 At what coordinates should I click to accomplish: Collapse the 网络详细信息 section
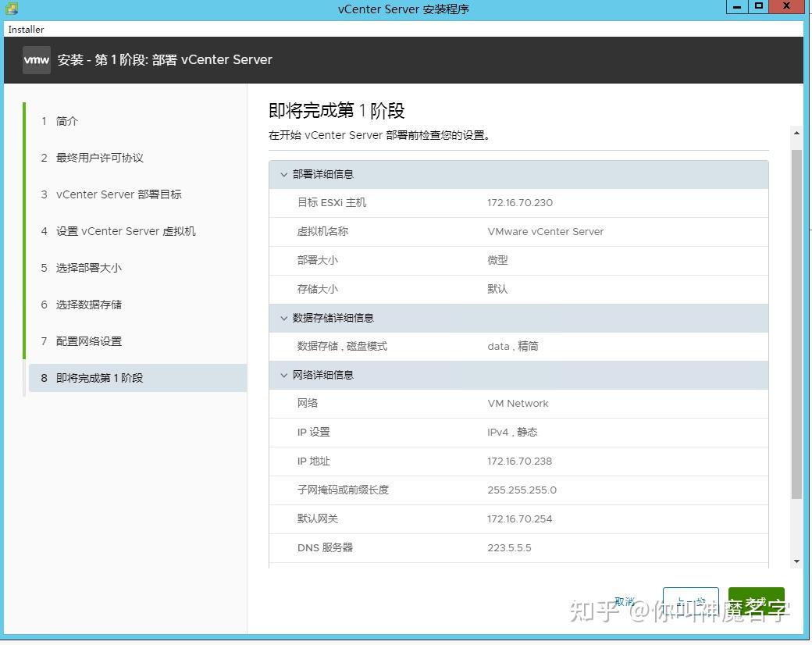pos(283,375)
